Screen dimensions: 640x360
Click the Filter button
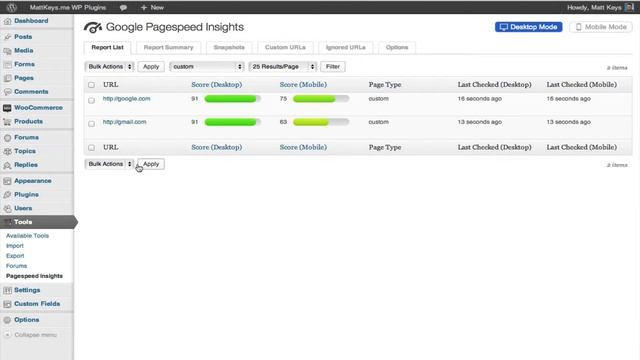tap(333, 67)
